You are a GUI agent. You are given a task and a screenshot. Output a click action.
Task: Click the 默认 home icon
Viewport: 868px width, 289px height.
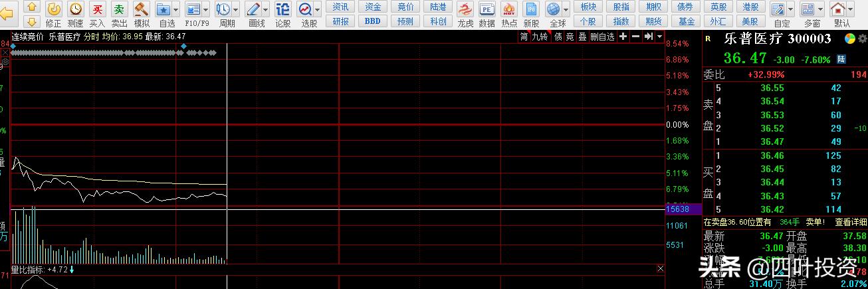coord(839,9)
